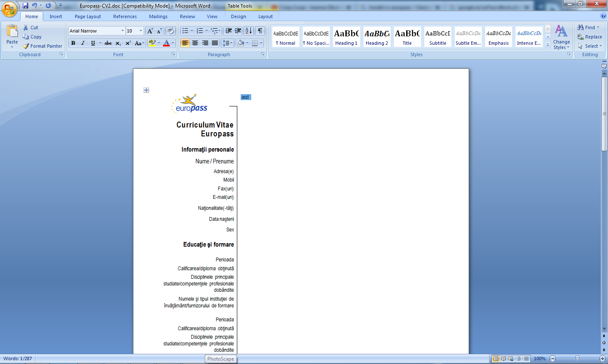Open the font name dropdown
Screen dimensions: 608x364
pyautogui.click(x=122, y=31)
